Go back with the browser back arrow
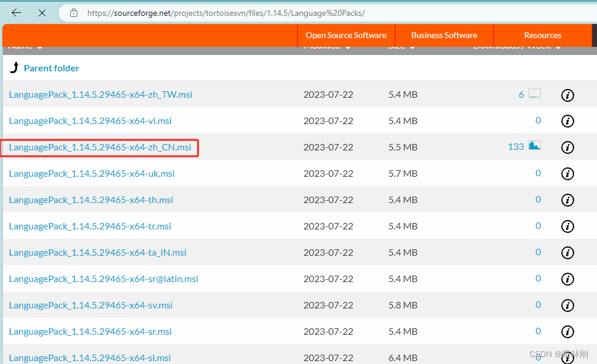The image size is (597, 364). pyautogui.click(x=16, y=13)
